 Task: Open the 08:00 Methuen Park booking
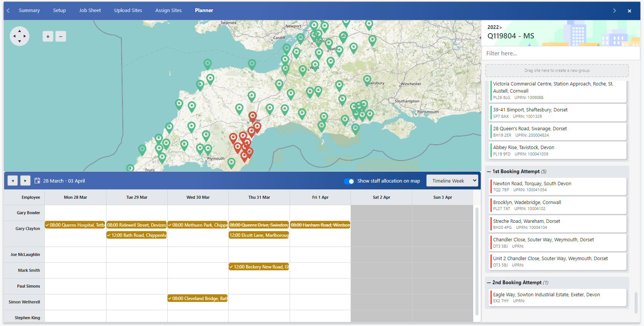tap(198, 225)
